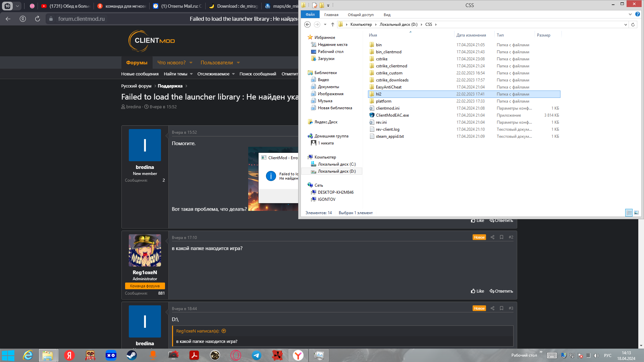Click the Explorer up-one-level arrow
The image size is (644, 362).
tap(332, 24)
